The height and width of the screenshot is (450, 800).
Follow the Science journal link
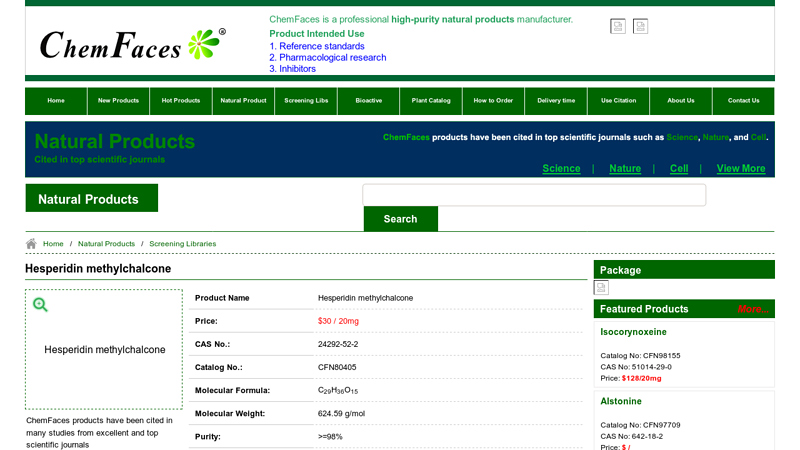[x=561, y=168]
